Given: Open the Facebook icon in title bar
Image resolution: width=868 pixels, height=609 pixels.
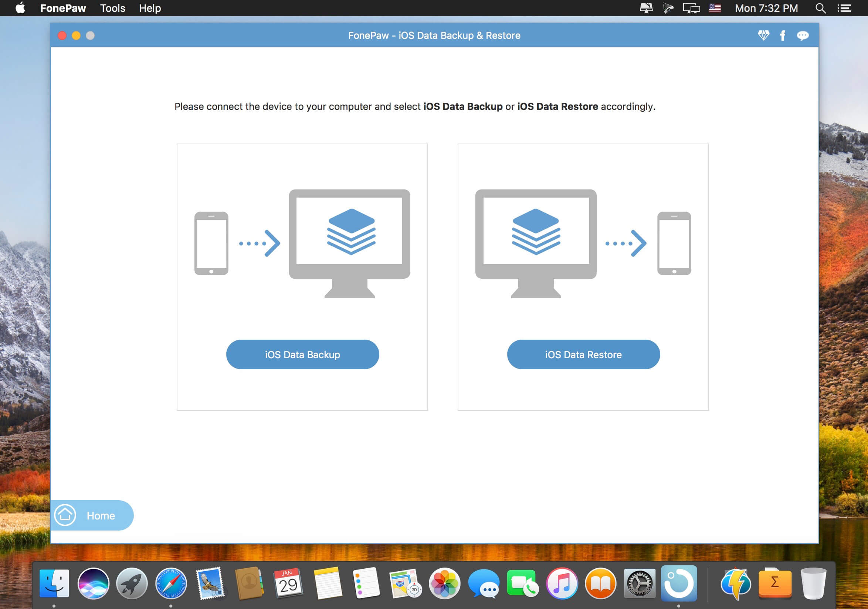Looking at the screenshot, I should click(783, 36).
